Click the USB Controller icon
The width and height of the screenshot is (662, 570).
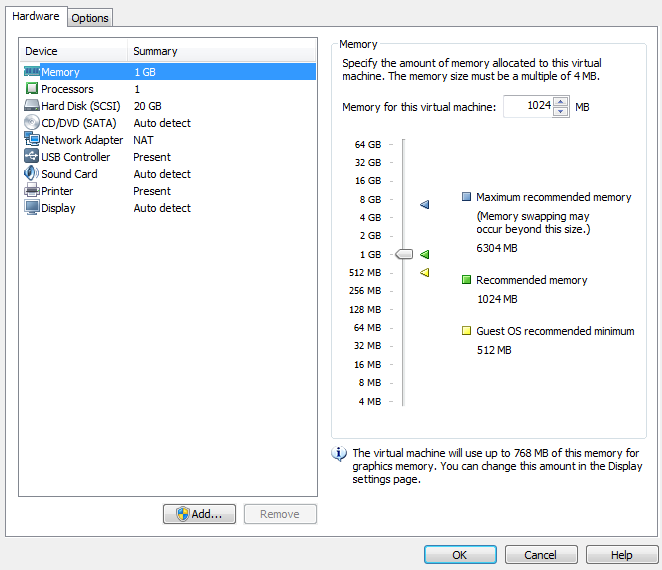tap(32, 156)
